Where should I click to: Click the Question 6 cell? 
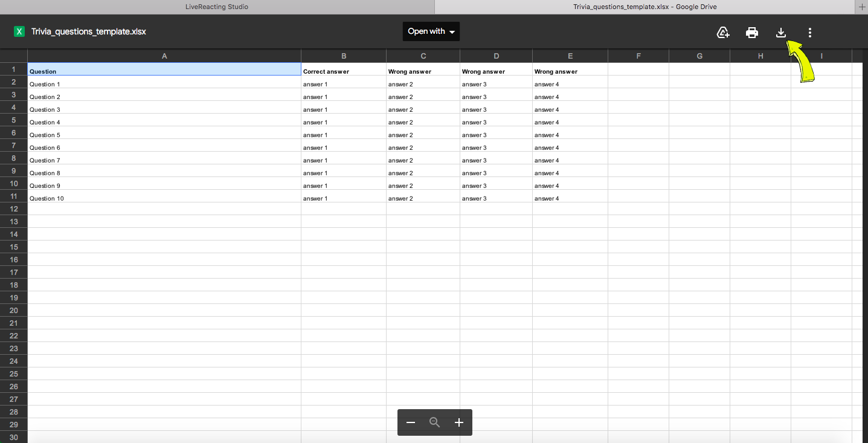[164, 146]
